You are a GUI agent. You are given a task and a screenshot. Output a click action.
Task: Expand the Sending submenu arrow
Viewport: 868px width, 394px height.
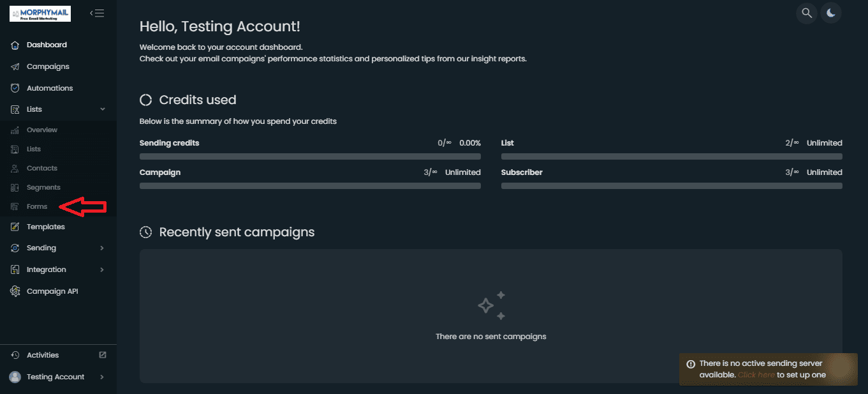[x=103, y=248]
